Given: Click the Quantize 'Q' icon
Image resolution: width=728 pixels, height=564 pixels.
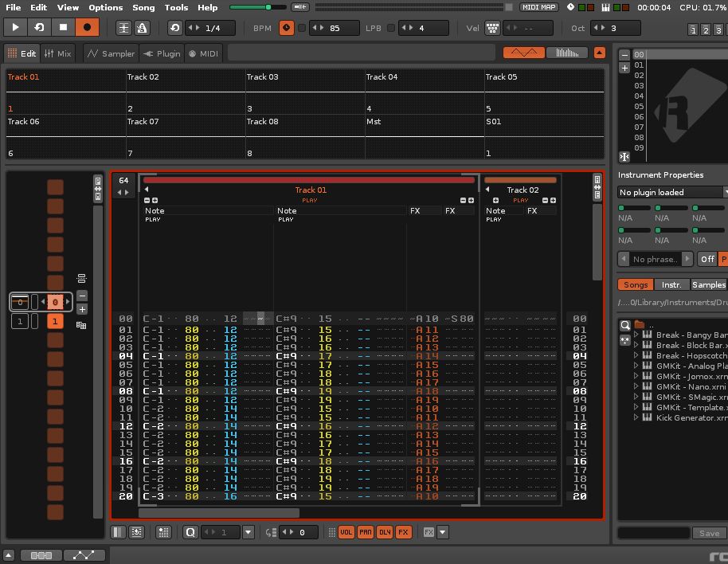Looking at the screenshot, I should click(x=190, y=532).
